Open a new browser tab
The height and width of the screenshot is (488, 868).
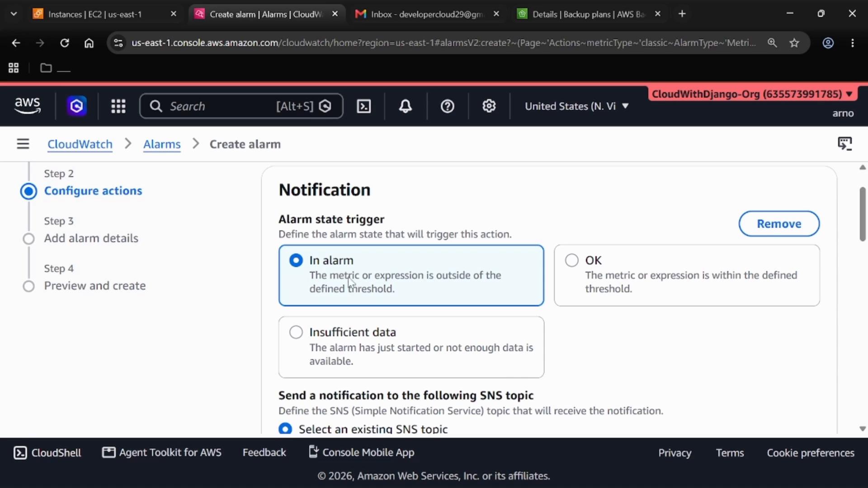(x=682, y=14)
